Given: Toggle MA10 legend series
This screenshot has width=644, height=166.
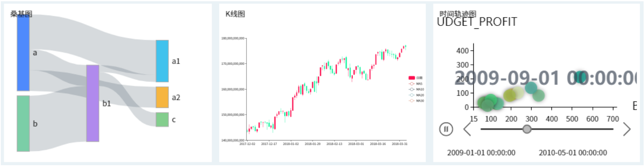Looking at the screenshot, I should 416,89.
